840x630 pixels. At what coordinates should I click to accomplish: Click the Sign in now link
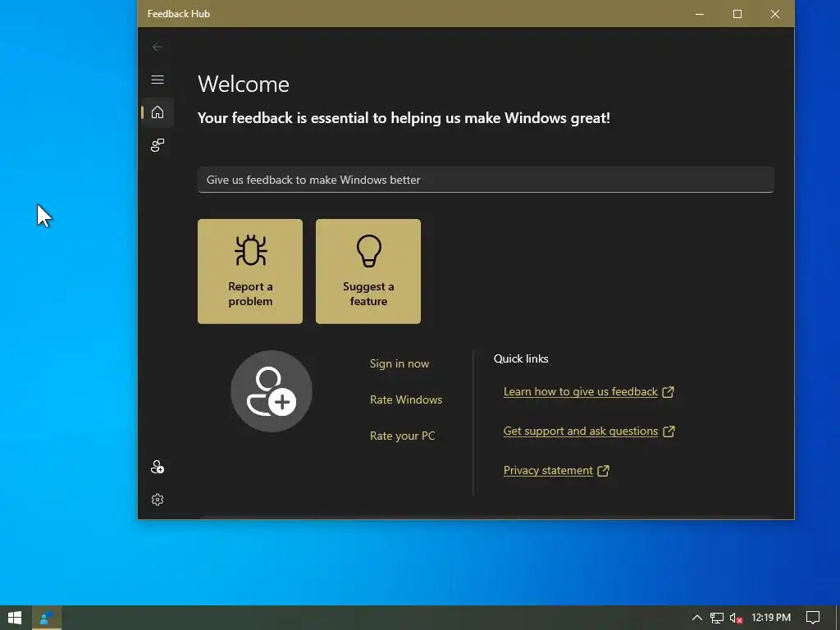(399, 363)
